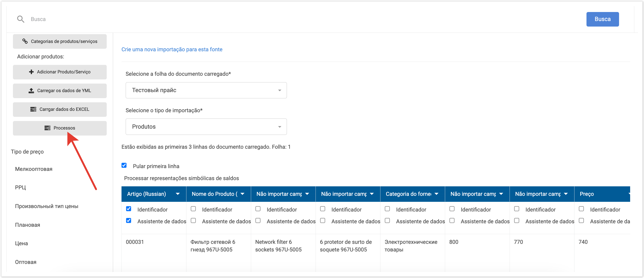Viewport: 644px width, 278px height.
Task: Click the list icon on Carrgar dados do EXCEL
Action: [33, 109]
